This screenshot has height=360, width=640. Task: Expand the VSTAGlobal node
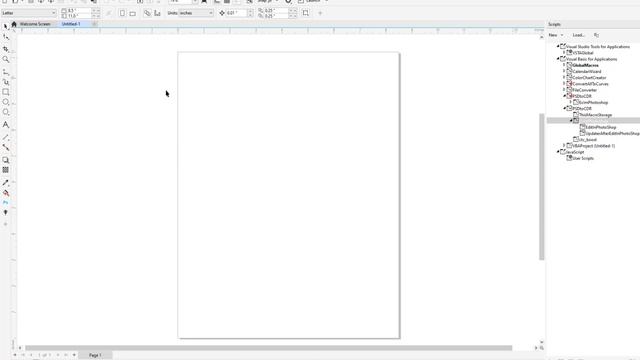564,53
